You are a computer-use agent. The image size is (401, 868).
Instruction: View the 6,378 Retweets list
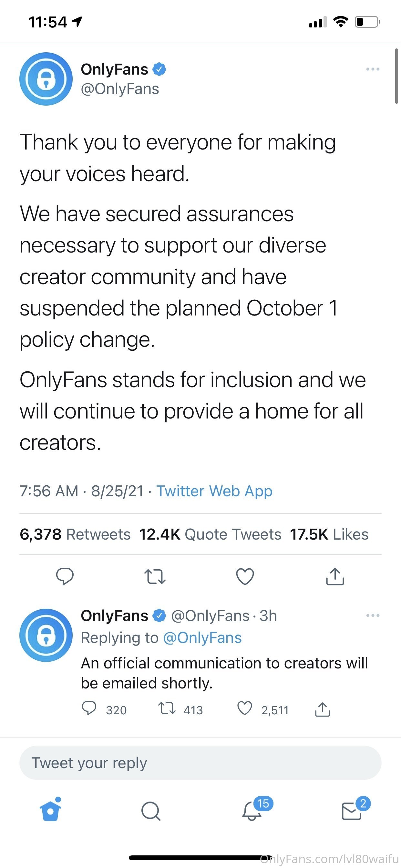[x=75, y=534]
